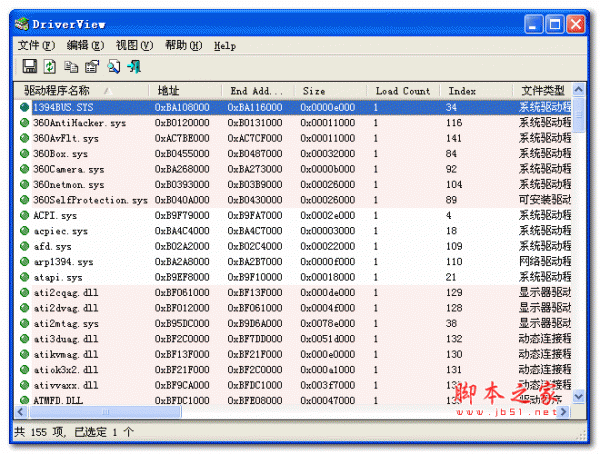The width and height of the screenshot is (600, 454).
Task: Select the 360Camera.sys driver
Action: [x=293, y=169]
